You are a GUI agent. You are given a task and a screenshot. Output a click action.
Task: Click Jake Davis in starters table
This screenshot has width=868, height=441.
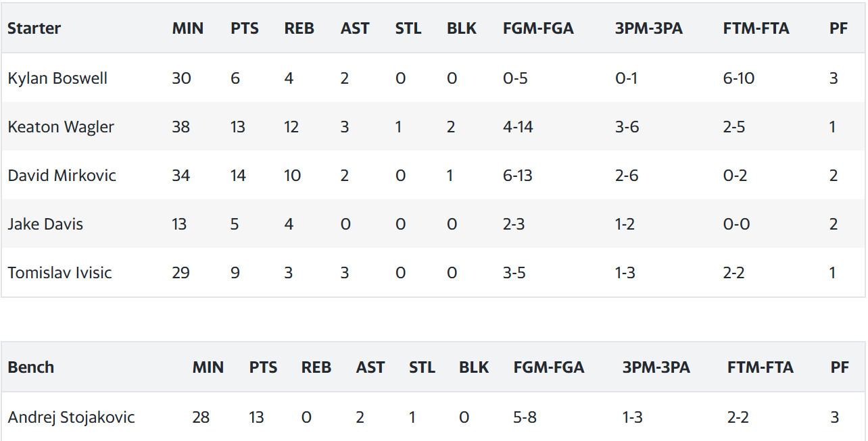pos(45,224)
